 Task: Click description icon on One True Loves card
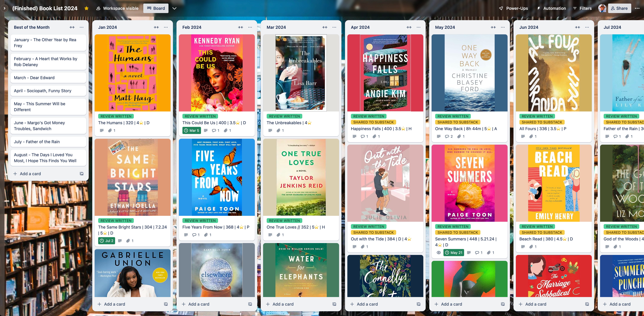tap(270, 235)
